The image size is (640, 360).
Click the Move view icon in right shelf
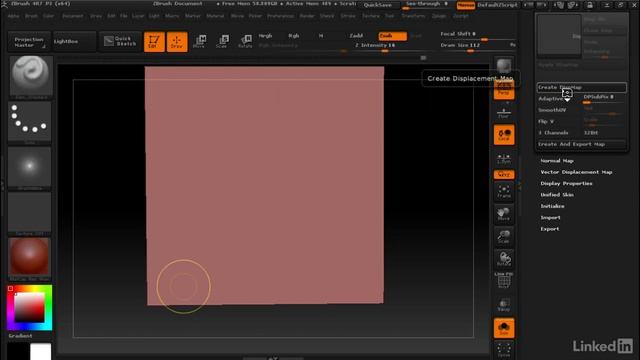click(x=504, y=214)
